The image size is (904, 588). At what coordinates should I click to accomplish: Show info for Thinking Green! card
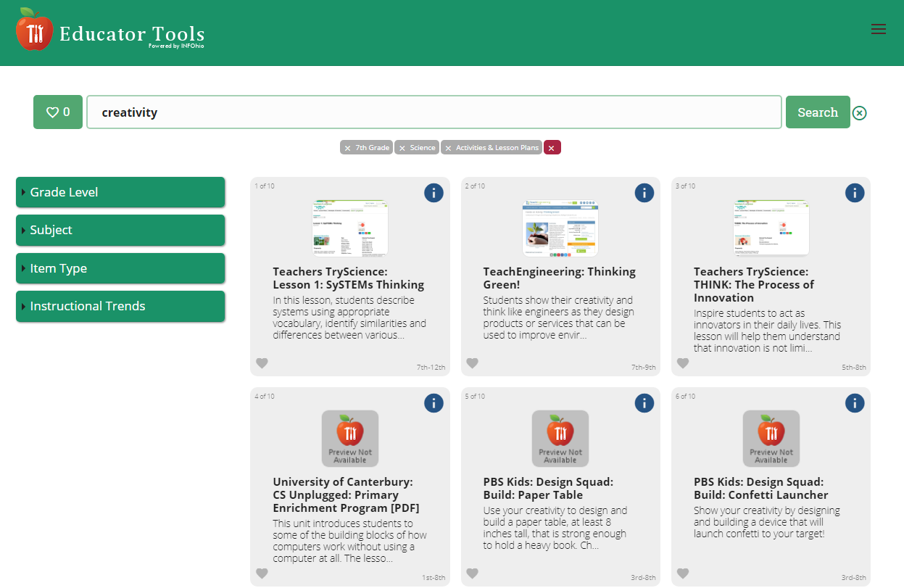pos(644,193)
